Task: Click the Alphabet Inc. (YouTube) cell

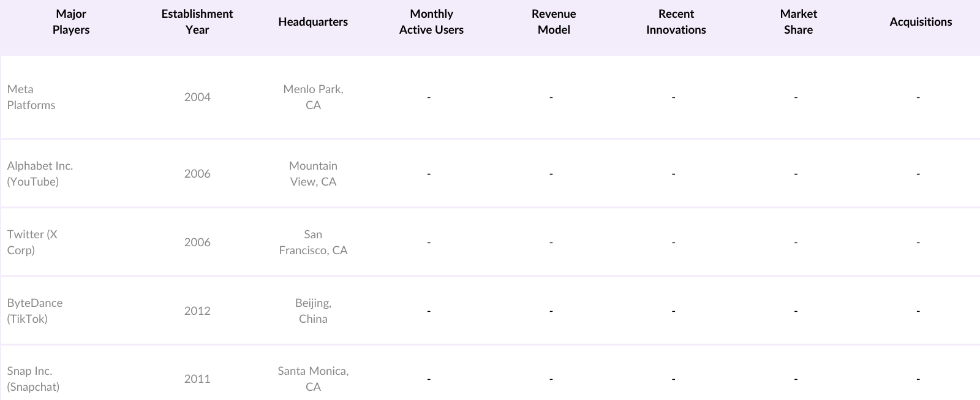Action: [40, 174]
